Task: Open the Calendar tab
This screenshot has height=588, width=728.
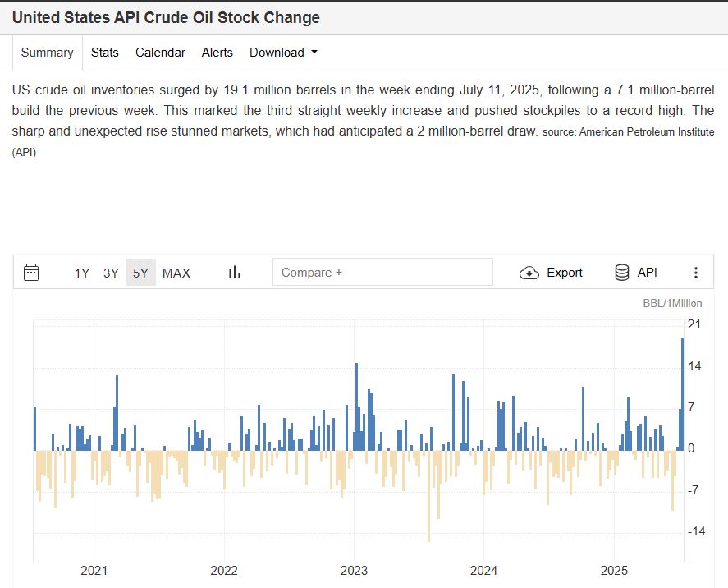Action: click(x=160, y=53)
